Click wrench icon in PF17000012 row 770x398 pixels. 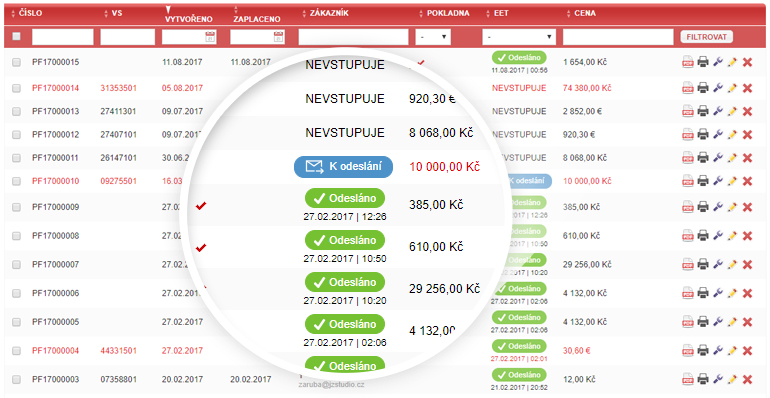coord(718,134)
